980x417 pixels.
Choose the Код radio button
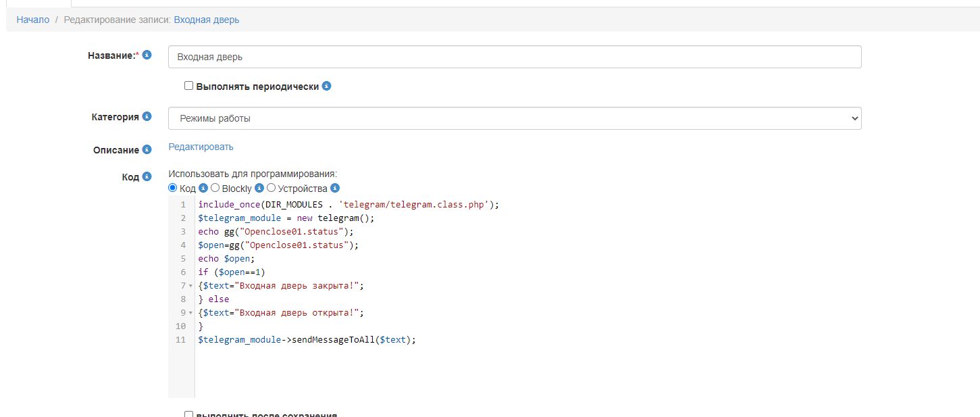tap(173, 189)
